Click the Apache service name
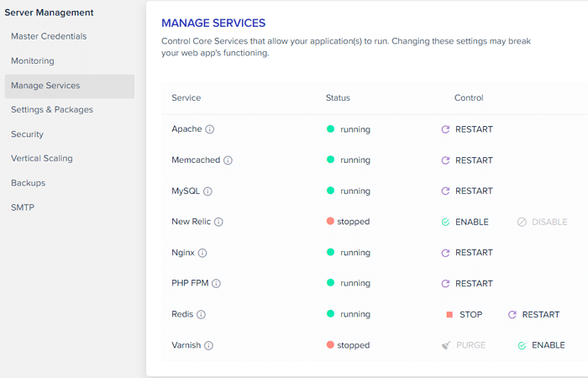Image resolution: width=588 pixels, height=378 pixels. point(186,129)
